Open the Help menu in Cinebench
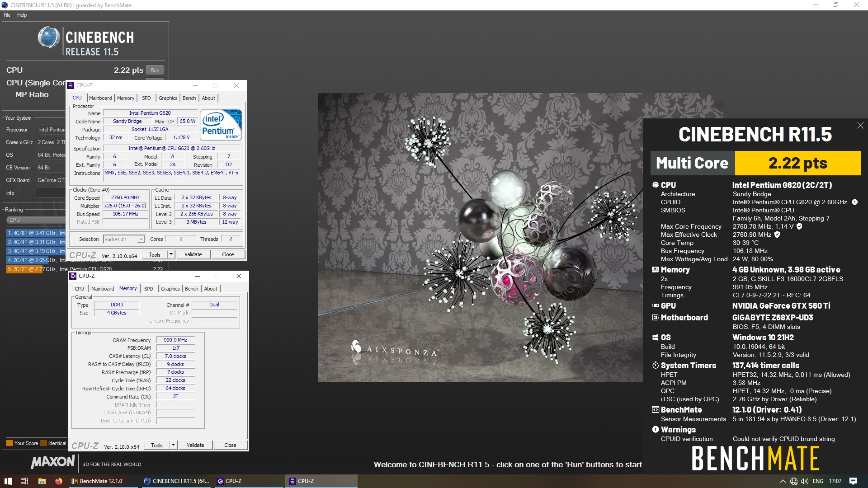The image size is (868, 488). coord(22,15)
